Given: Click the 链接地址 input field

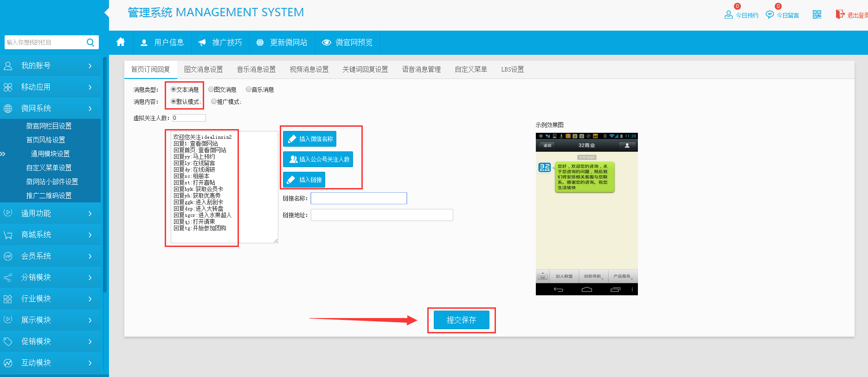Looking at the screenshot, I should point(381,215).
